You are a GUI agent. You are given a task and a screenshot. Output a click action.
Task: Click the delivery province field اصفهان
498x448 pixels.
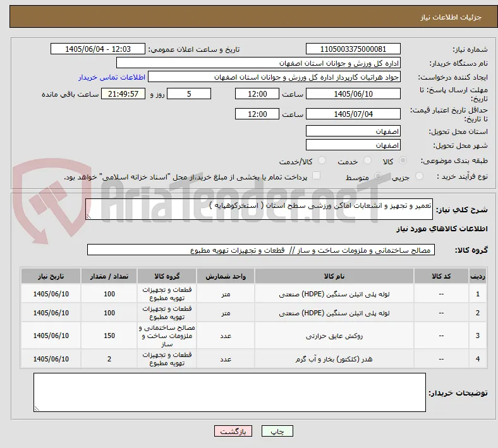point(353,131)
